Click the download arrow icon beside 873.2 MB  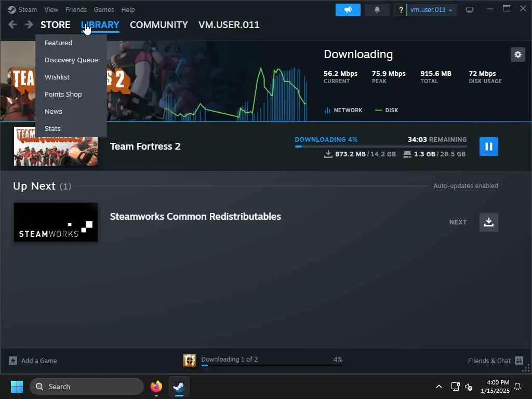point(328,154)
